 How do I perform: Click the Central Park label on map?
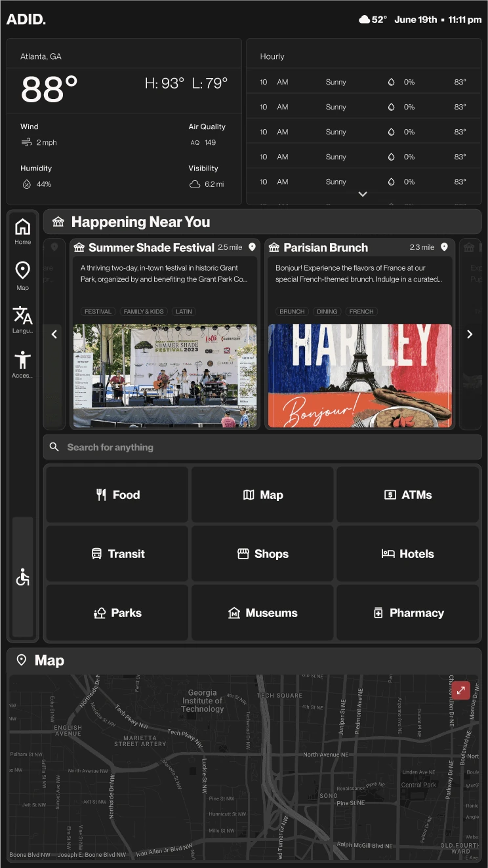[x=418, y=784]
